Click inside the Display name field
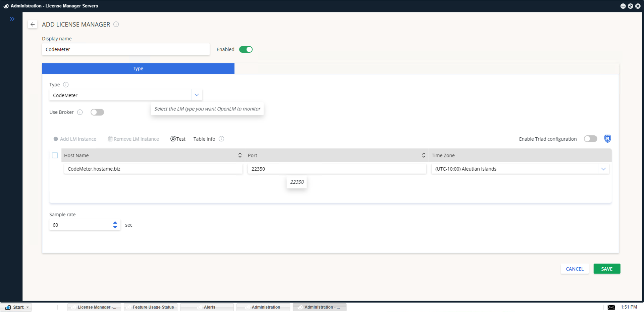The height and width of the screenshot is (312, 644). pos(125,49)
